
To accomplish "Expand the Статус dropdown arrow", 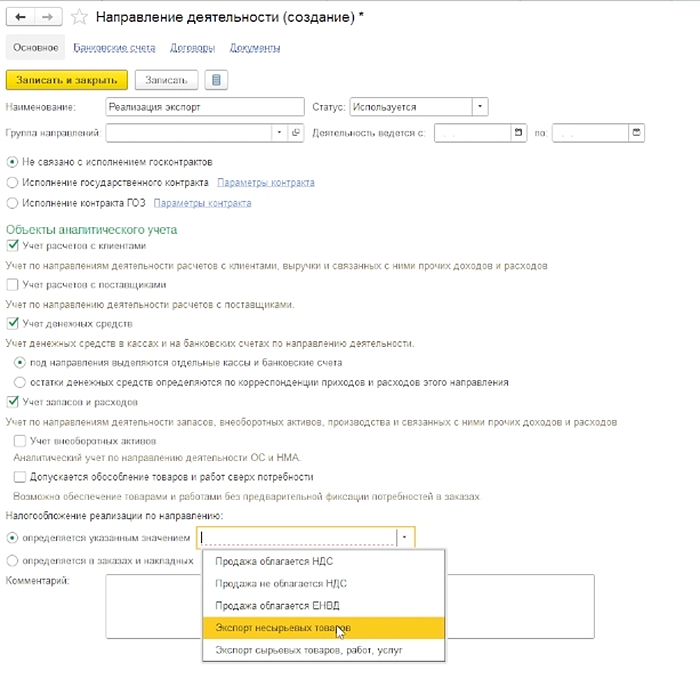I will 480,107.
